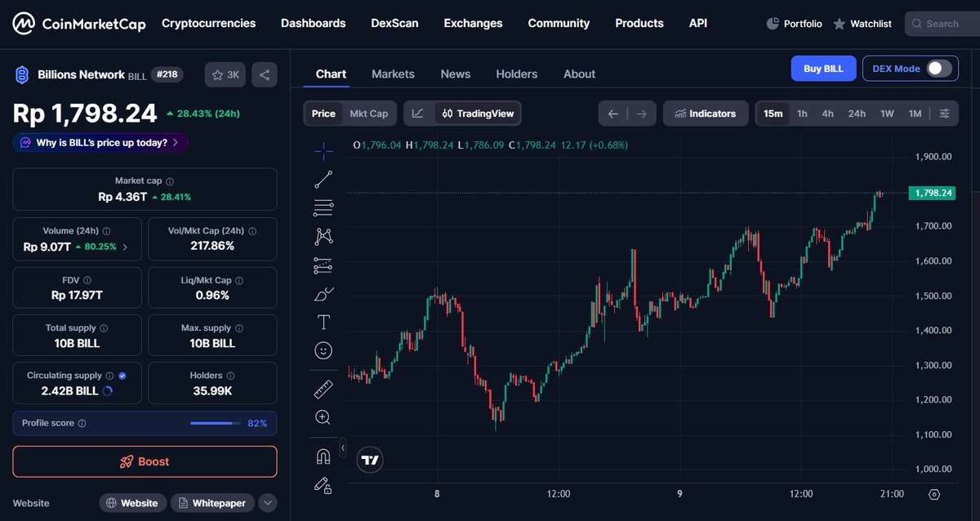Add BILL to watchlist with 3K star
The height and width of the screenshot is (521, 980).
225,74
